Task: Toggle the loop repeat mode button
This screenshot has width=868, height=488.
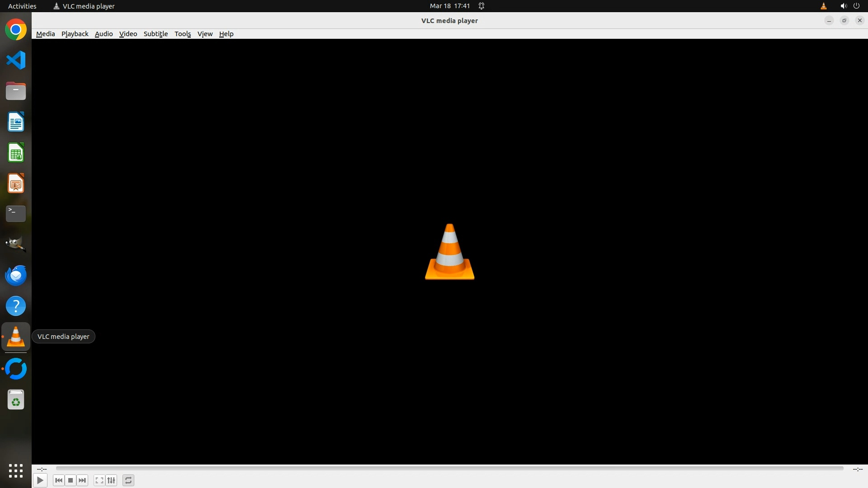Action: [128, 480]
